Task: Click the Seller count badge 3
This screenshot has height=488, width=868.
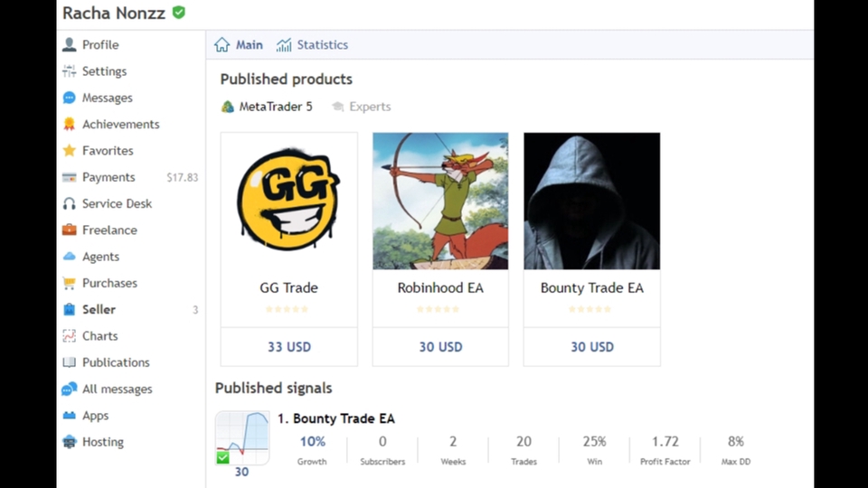Action: 195,310
